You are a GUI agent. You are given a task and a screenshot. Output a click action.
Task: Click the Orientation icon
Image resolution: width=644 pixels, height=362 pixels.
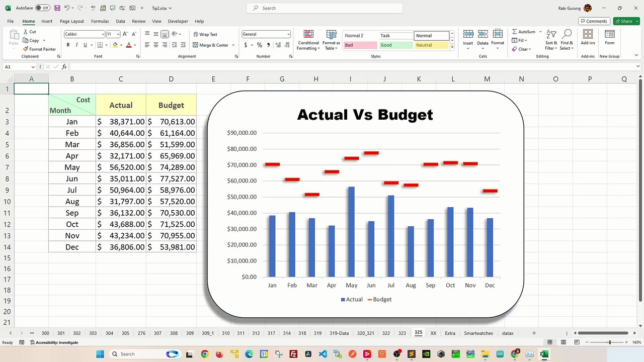175,34
